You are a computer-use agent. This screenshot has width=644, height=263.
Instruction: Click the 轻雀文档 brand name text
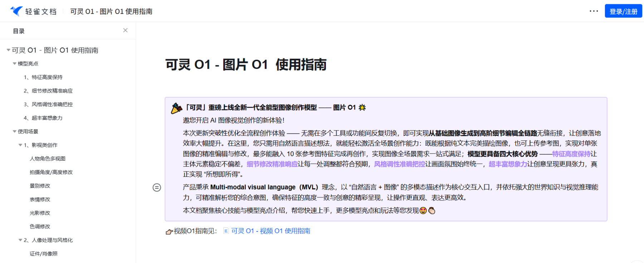click(41, 11)
